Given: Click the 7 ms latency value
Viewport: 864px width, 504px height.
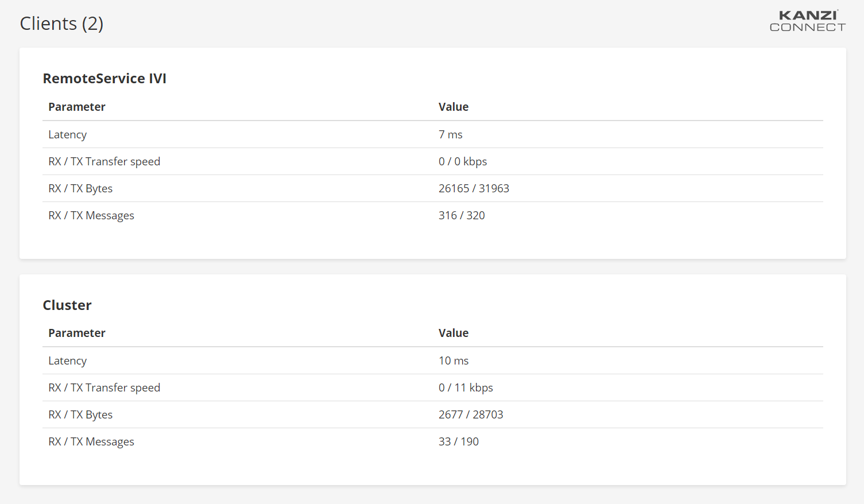Looking at the screenshot, I should click(x=450, y=134).
